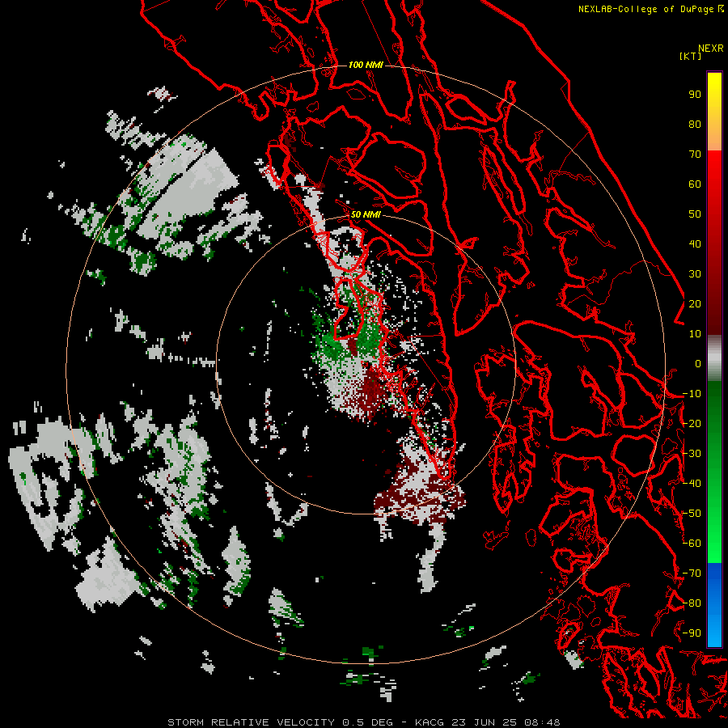The image size is (728, 728).
Task: Click the 0.5 DEG elevation angle text
Action: pyautogui.click(x=367, y=722)
